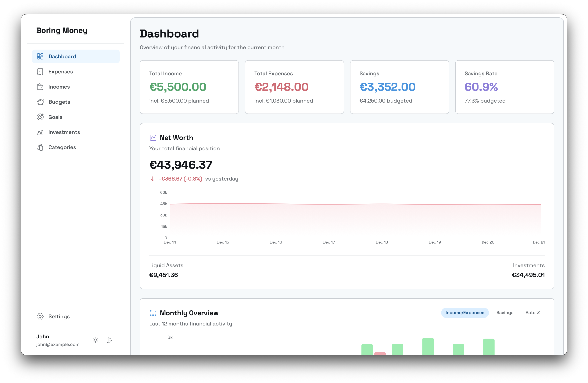Click the Expenses receipt icon
This screenshot has height=383, width=588.
pos(40,72)
